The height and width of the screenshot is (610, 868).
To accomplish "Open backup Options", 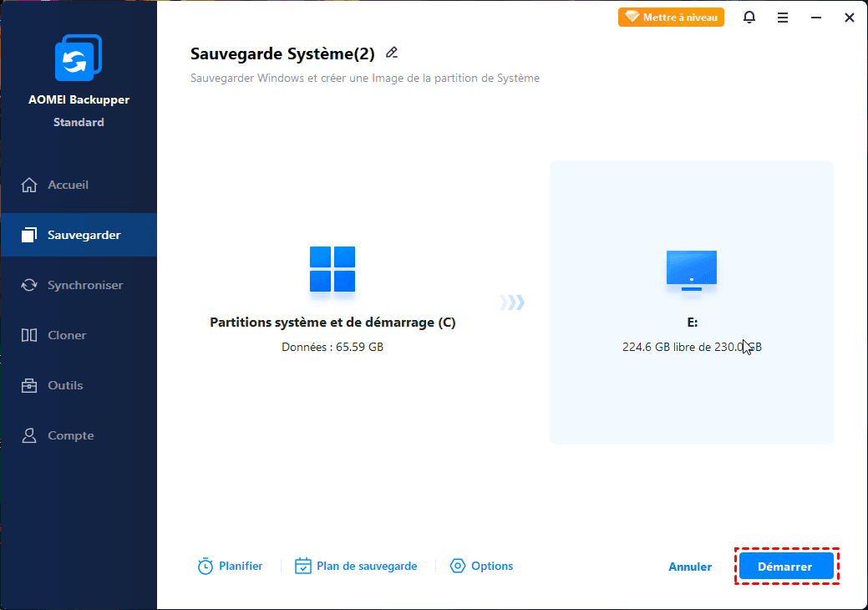I will tap(481, 566).
